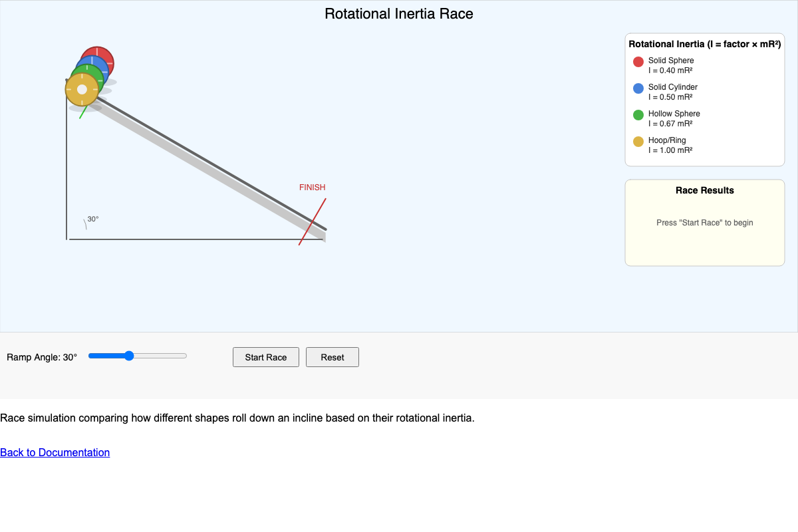Adjust the Ramp Angle slider
This screenshot has width=798, height=532.
128,355
